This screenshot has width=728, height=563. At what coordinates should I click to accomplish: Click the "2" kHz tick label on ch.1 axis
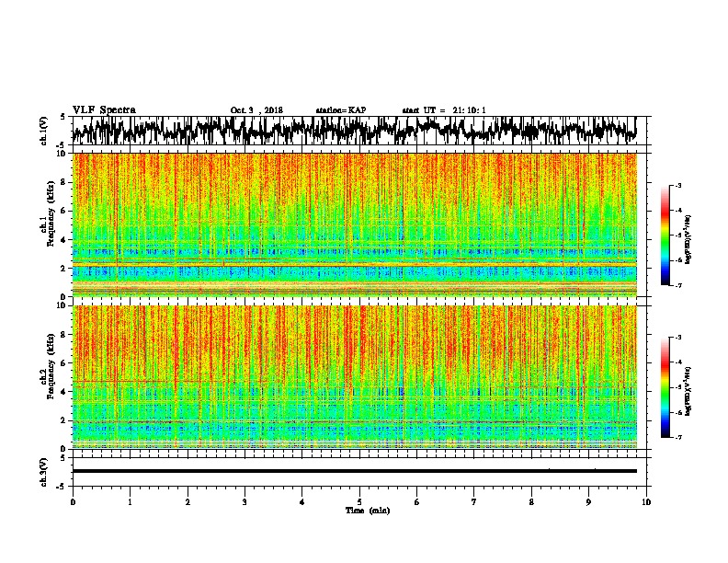[64, 269]
